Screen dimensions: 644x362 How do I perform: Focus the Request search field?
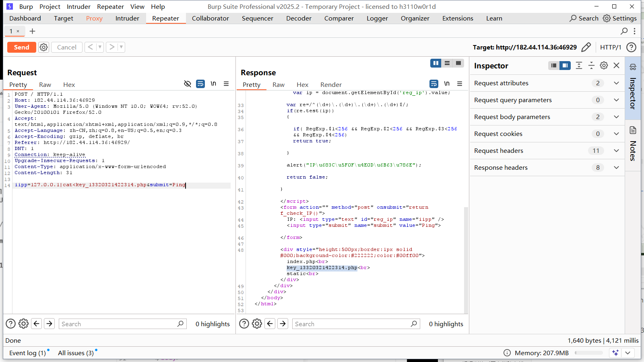[123, 324]
